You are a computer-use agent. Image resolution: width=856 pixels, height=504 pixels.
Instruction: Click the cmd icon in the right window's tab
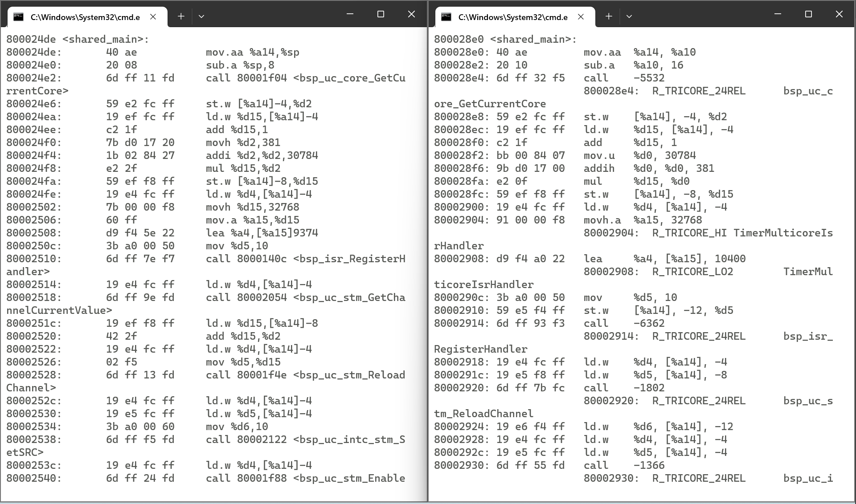[446, 17]
